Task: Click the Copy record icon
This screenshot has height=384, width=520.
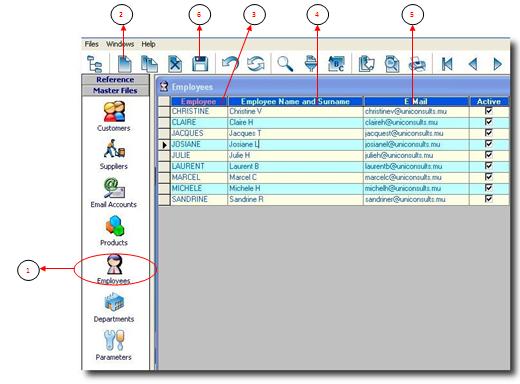Action: [149, 64]
